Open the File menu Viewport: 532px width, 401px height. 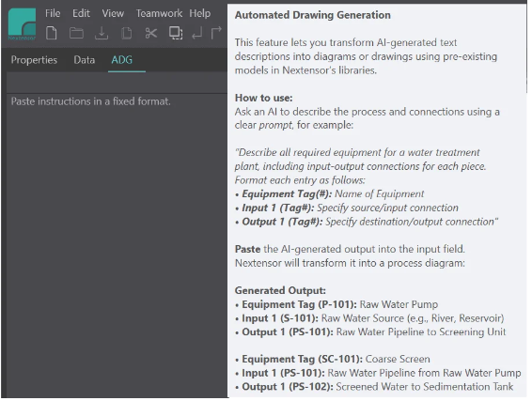pos(53,13)
